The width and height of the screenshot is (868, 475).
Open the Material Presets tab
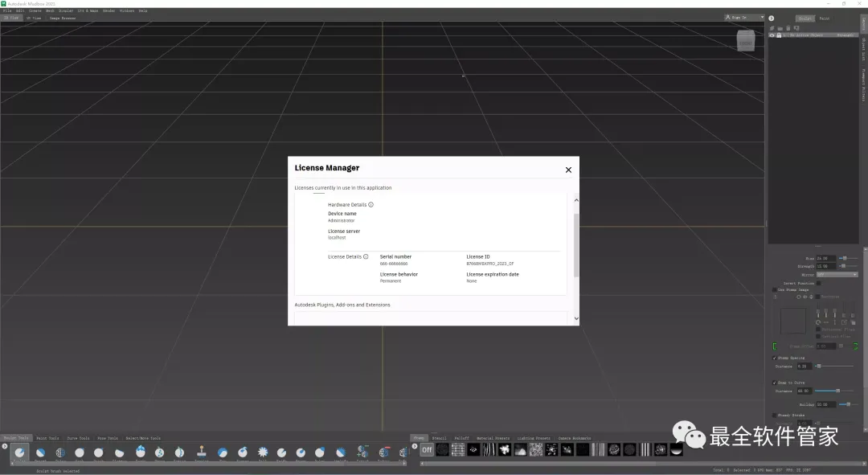493,438
